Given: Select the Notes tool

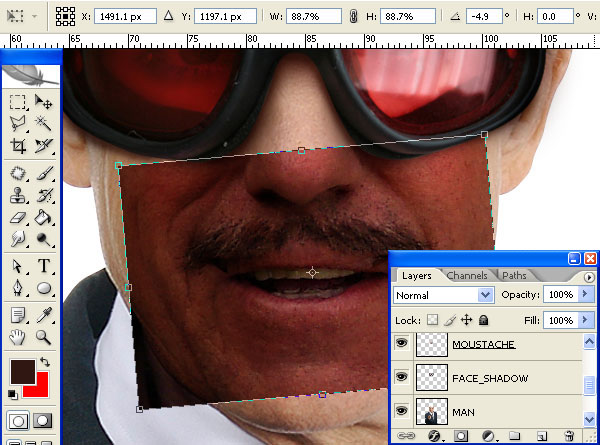Looking at the screenshot, I should tap(18, 316).
